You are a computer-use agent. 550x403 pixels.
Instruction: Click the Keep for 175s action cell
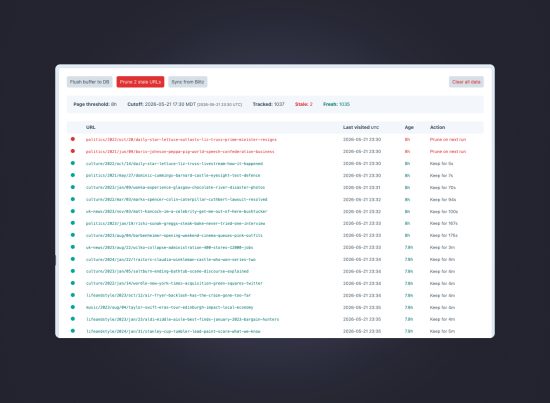coord(444,235)
